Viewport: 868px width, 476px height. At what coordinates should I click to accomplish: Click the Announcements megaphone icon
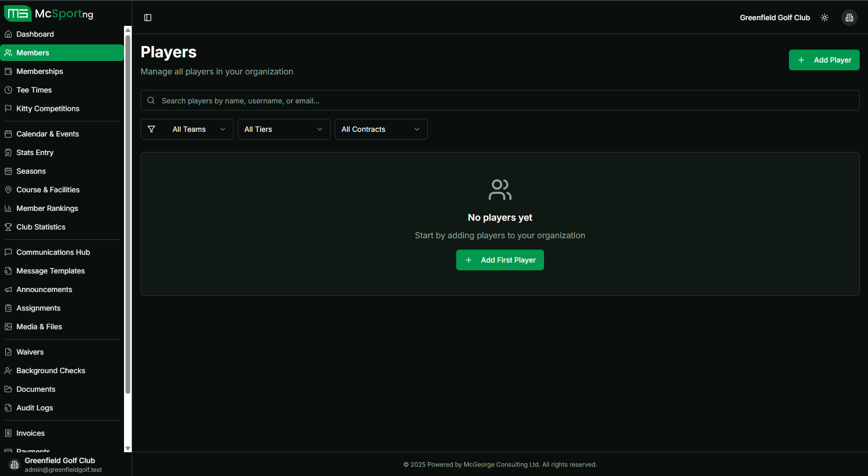pyautogui.click(x=8, y=289)
